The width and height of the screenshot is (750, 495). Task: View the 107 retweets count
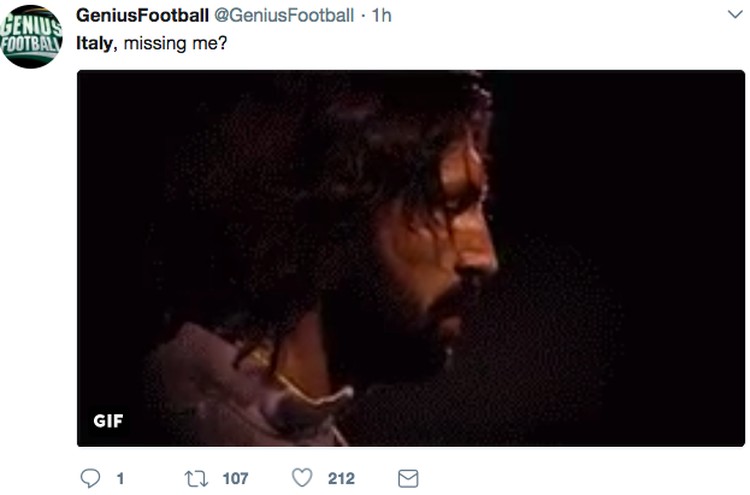click(x=235, y=478)
